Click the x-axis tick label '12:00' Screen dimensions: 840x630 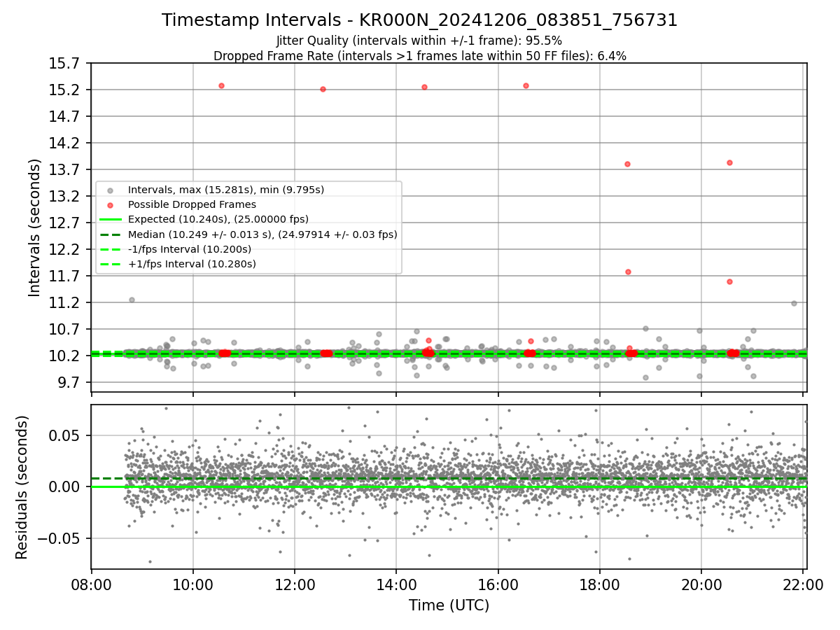pos(295,586)
